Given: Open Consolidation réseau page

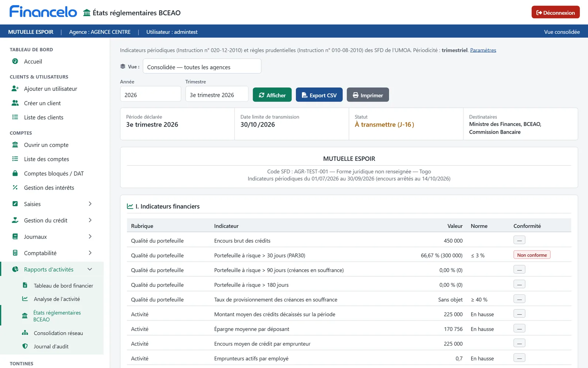Looking at the screenshot, I should [58, 333].
